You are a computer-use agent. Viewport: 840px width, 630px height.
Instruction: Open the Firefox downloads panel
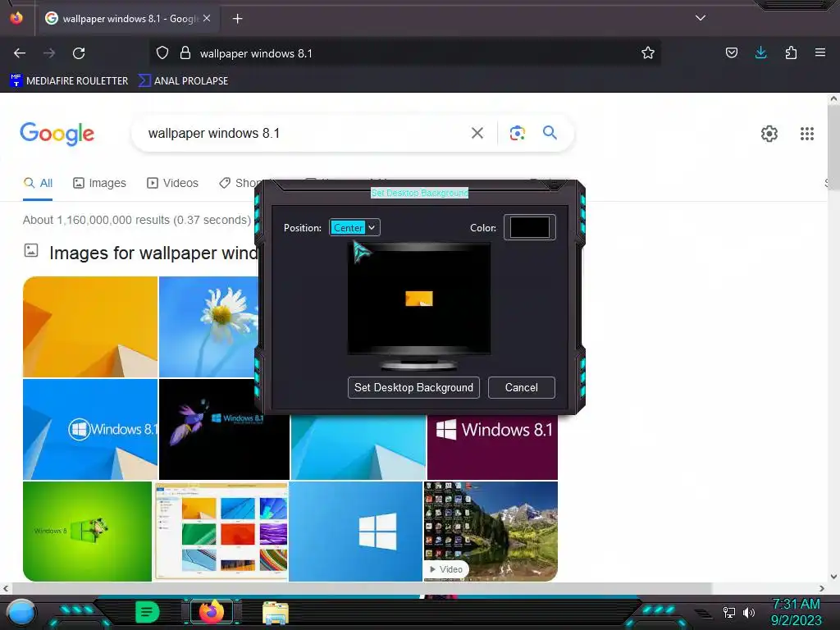click(760, 52)
